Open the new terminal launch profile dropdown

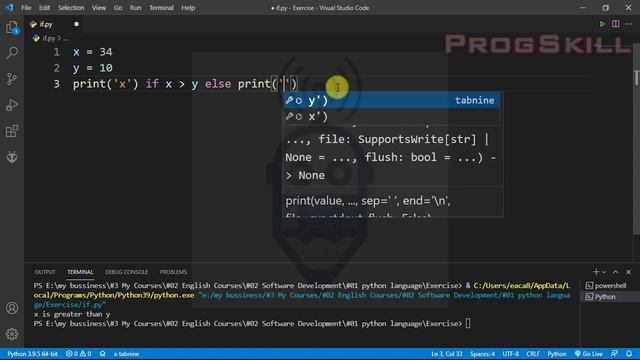click(x=604, y=272)
